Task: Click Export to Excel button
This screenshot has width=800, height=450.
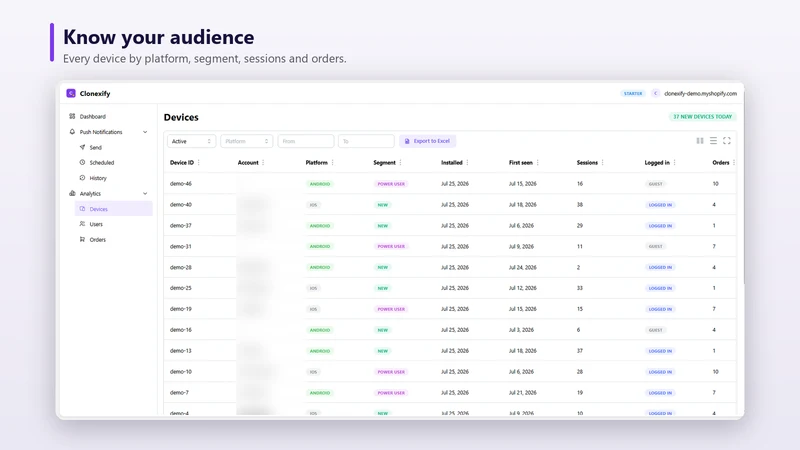Action: 427,141
